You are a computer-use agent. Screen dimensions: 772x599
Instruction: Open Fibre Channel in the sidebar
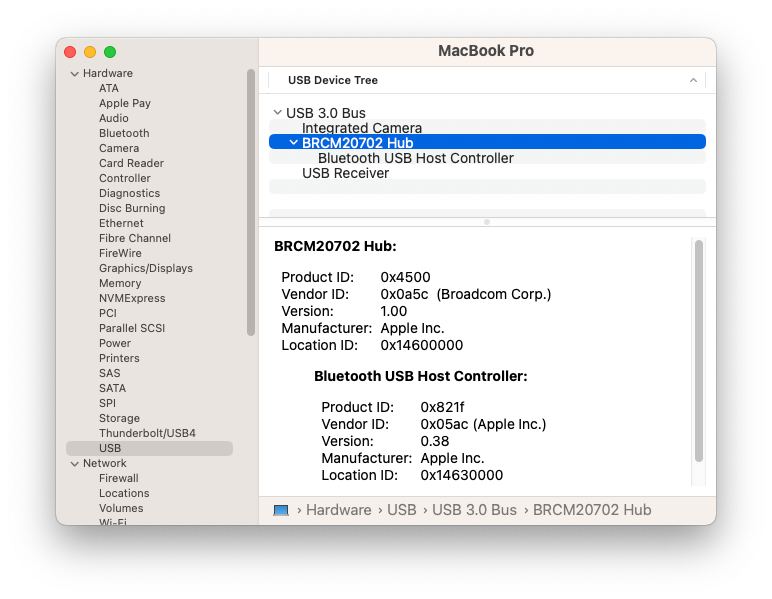(135, 238)
